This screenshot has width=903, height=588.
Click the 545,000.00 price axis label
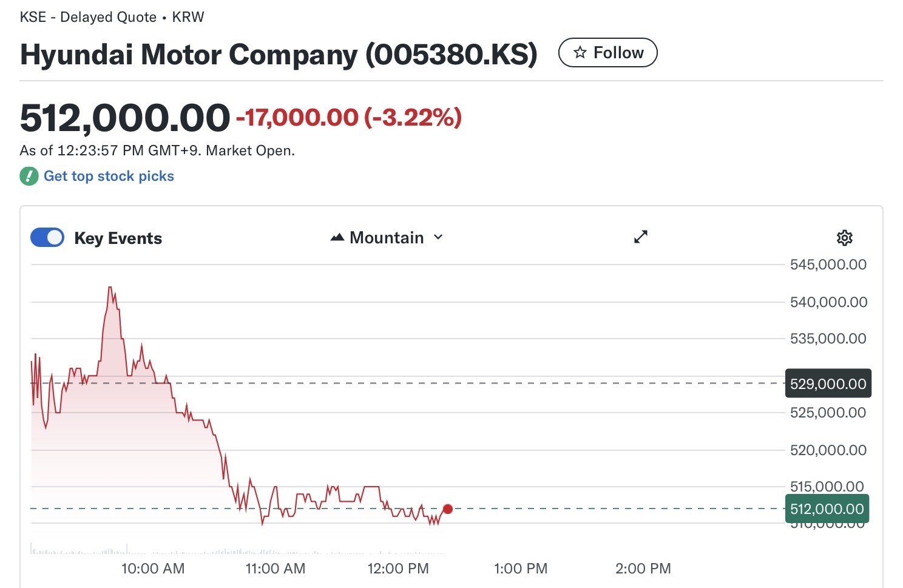(828, 265)
